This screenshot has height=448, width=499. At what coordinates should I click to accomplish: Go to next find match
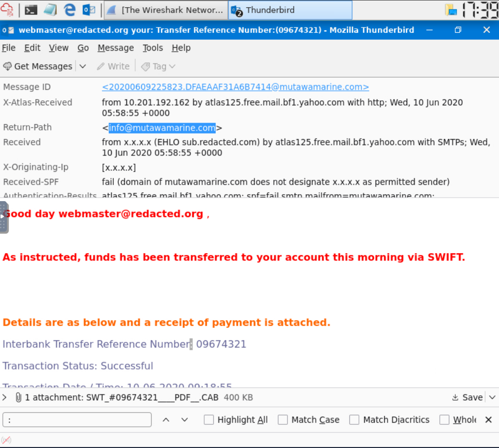[x=184, y=420]
